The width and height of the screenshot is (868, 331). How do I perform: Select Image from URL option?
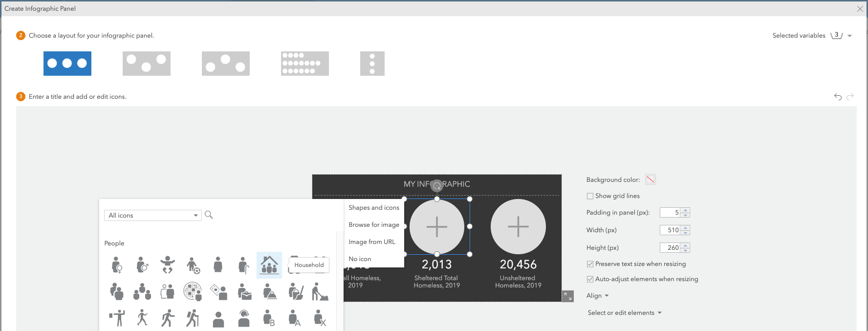pos(372,242)
